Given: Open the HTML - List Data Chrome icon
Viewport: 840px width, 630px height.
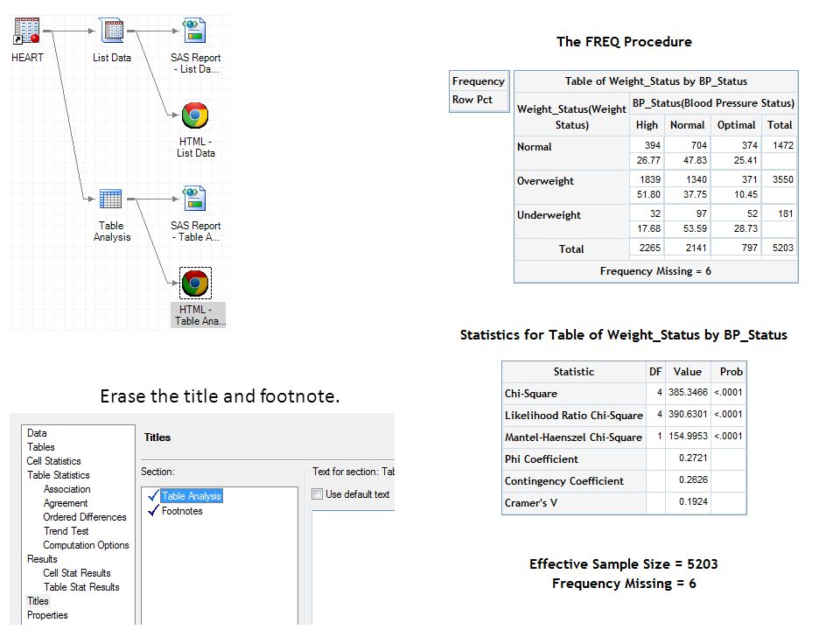Looking at the screenshot, I should (195, 115).
